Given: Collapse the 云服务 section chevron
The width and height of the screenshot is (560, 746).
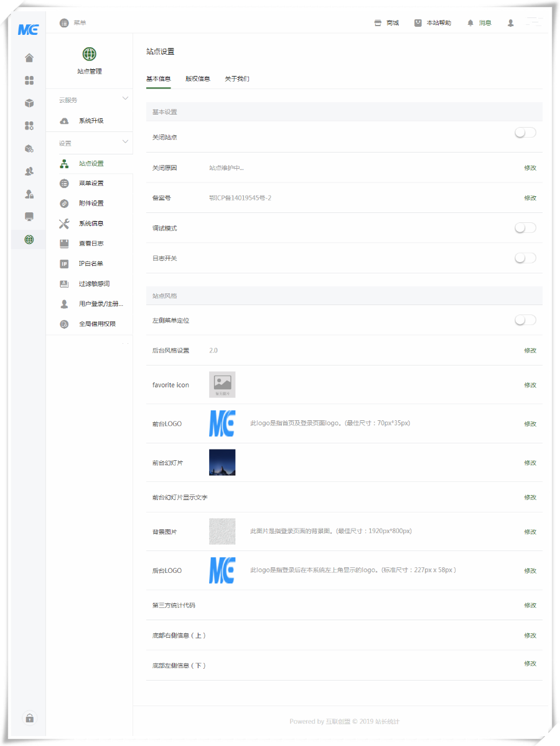Looking at the screenshot, I should [125, 98].
